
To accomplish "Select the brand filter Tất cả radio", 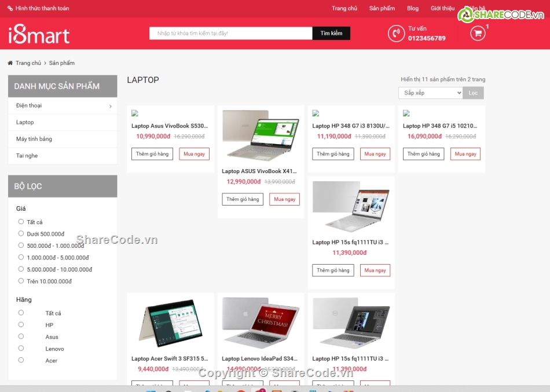I will 21,313.
